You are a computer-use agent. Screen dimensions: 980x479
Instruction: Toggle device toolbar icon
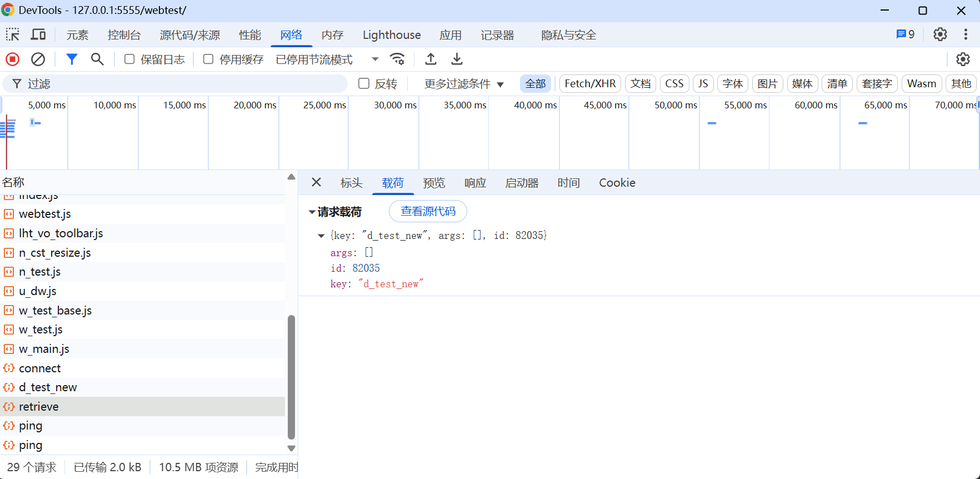pyautogui.click(x=38, y=35)
